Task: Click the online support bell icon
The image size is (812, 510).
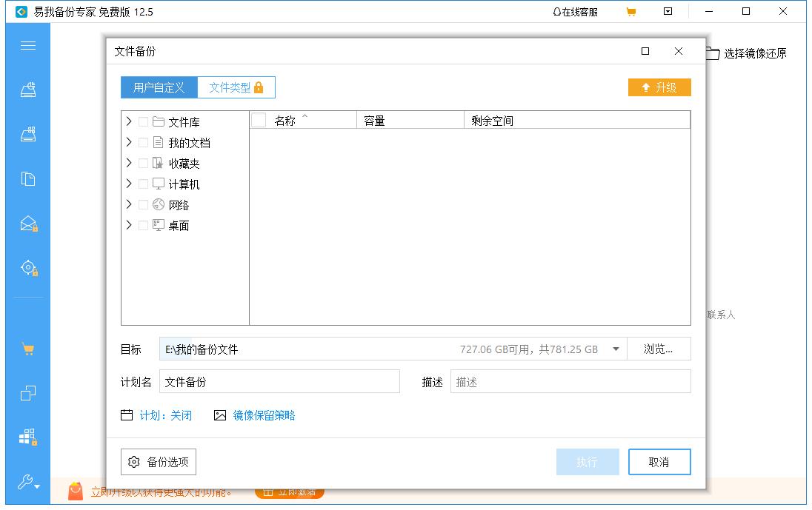Action: [556, 11]
